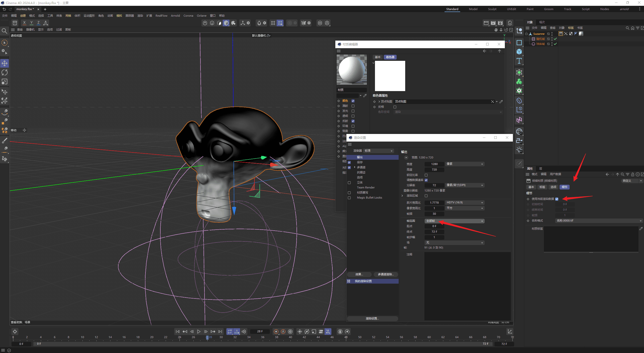Viewport: 644px width, 353px height.
Task: Click the Autokeying A icon
Action: pos(283,332)
